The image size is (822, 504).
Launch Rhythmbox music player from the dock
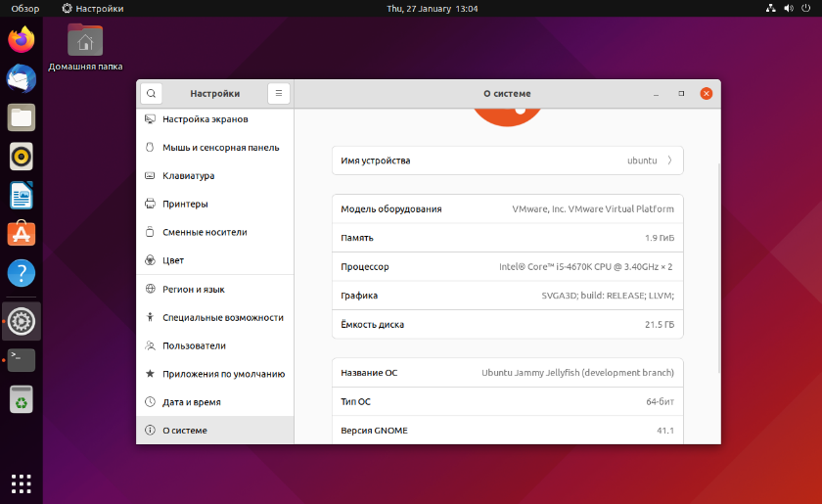point(21,157)
